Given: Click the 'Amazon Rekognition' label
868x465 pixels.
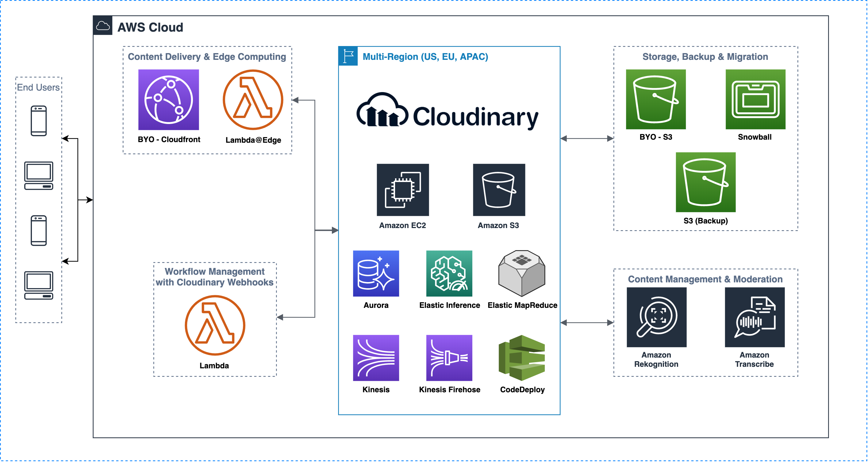Looking at the screenshot, I should point(656,359).
